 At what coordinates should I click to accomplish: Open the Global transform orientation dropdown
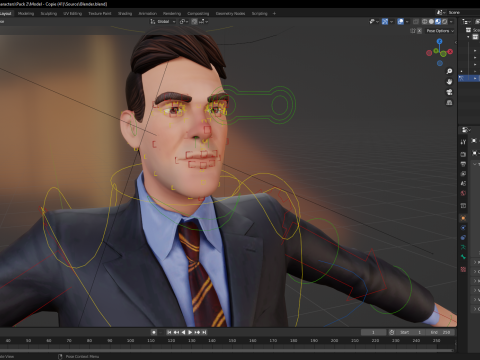pyautogui.click(x=163, y=21)
